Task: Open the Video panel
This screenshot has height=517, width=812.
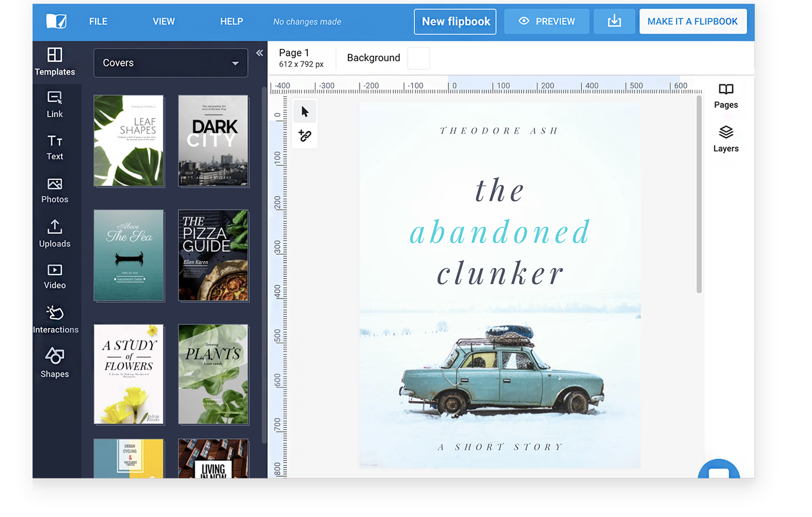Action: click(x=55, y=276)
